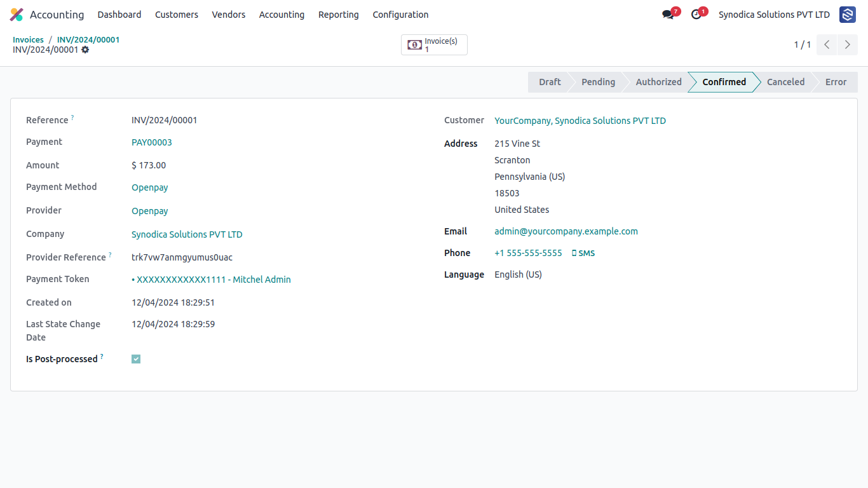Screen dimensions: 868x488
Task: Click provider reference trk7vw7anmgyumus0uac
Action: tap(182, 257)
